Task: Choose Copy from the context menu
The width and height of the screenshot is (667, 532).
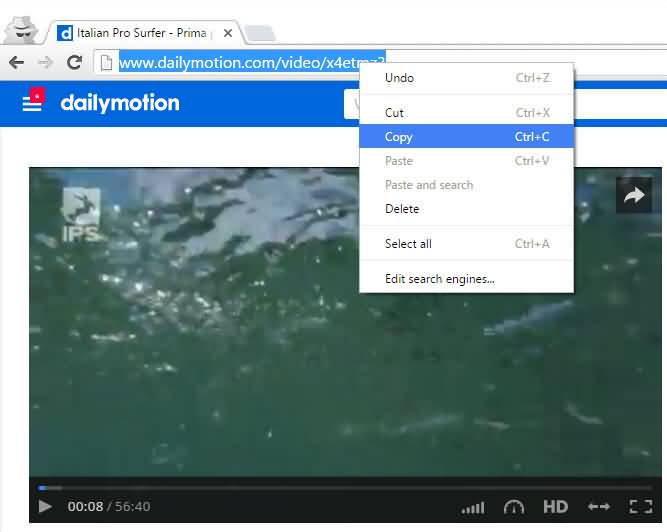Action: click(467, 137)
